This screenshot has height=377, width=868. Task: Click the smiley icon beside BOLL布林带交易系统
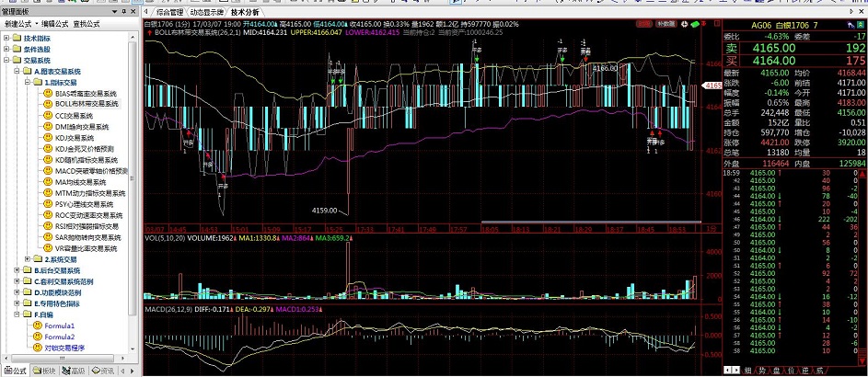tap(48, 104)
